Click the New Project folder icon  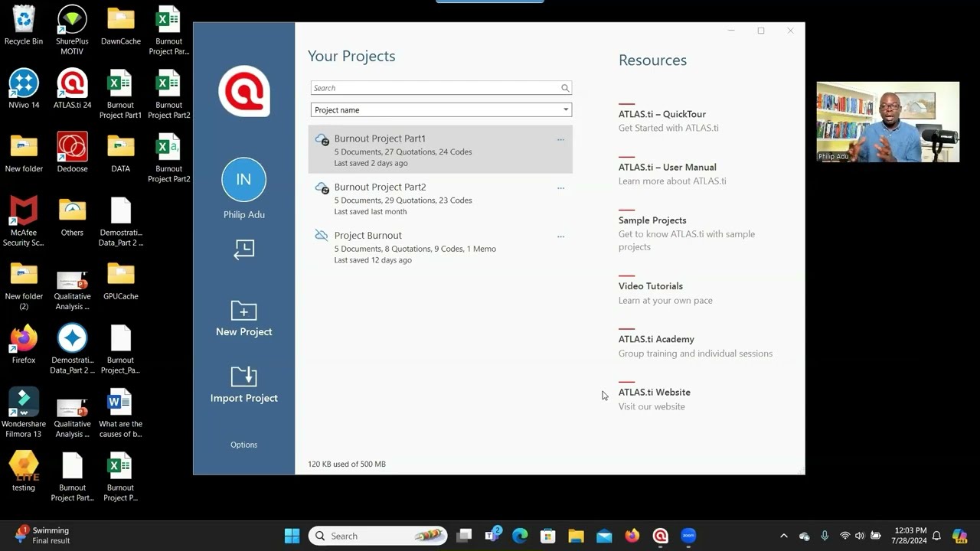click(x=243, y=310)
